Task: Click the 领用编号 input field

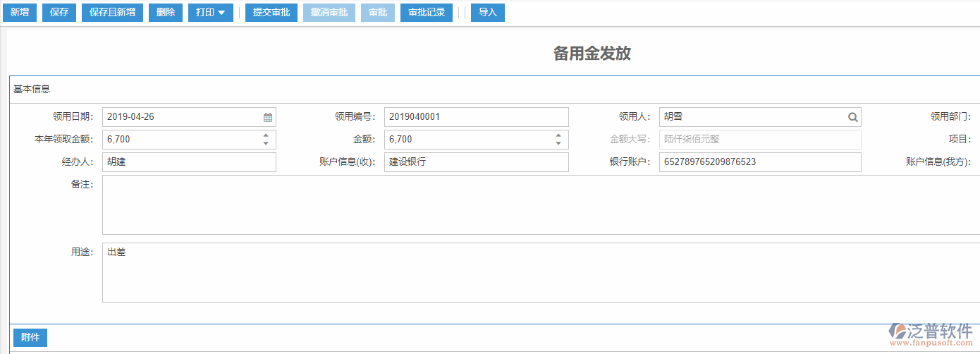Action: click(x=476, y=117)
